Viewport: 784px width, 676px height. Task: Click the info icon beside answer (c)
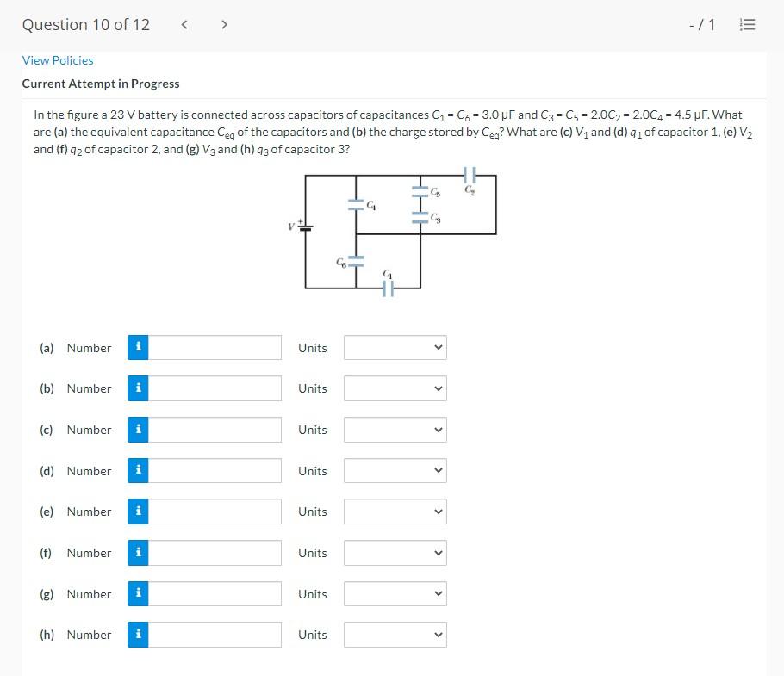[x=138, y=430]
